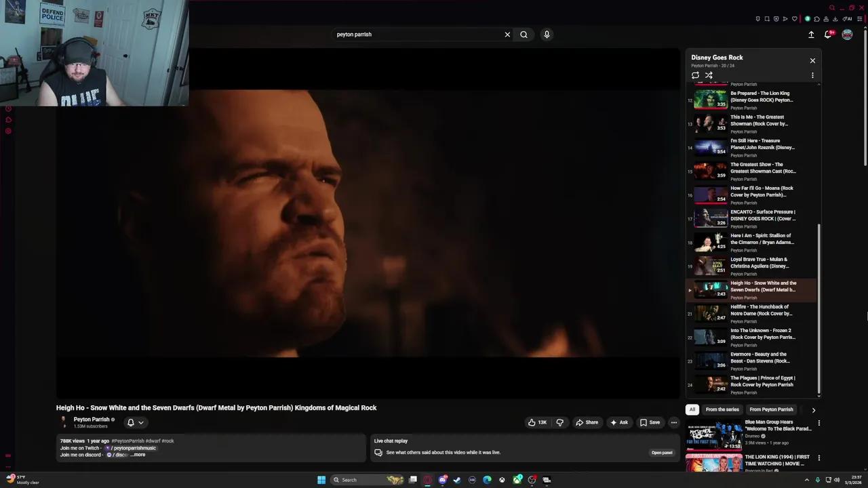
Task: Click the playlist panel vertical scrollbar
Action: point(819,308)
